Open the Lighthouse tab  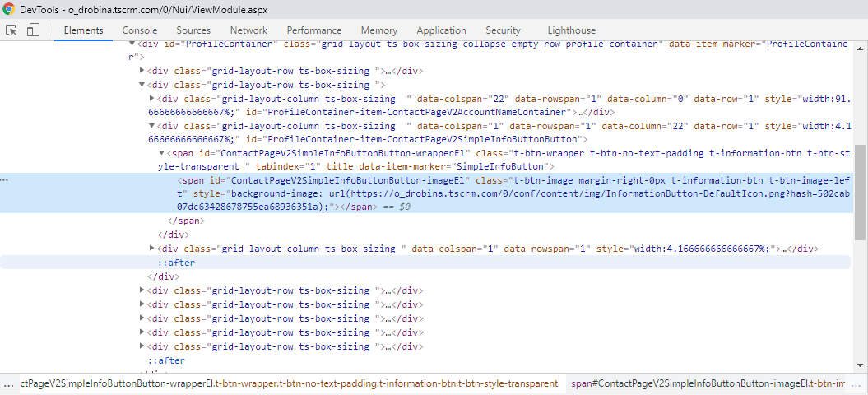571,30
